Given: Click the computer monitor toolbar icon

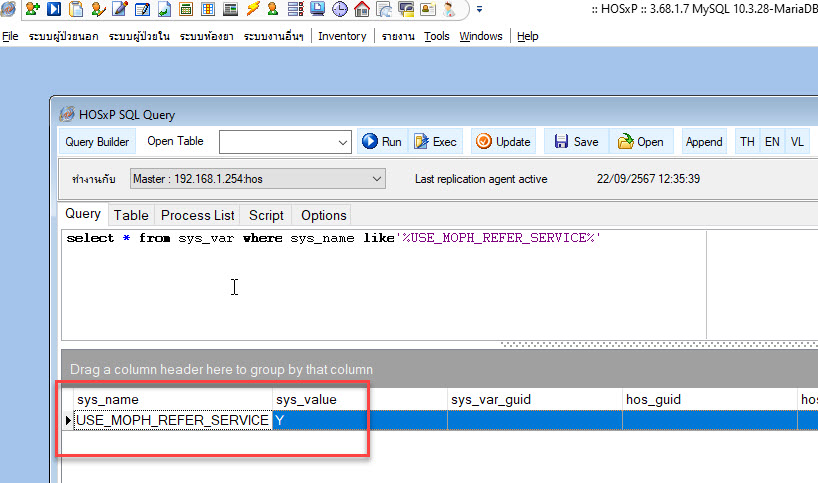Looking at the screenshot, I should [317, 10].
